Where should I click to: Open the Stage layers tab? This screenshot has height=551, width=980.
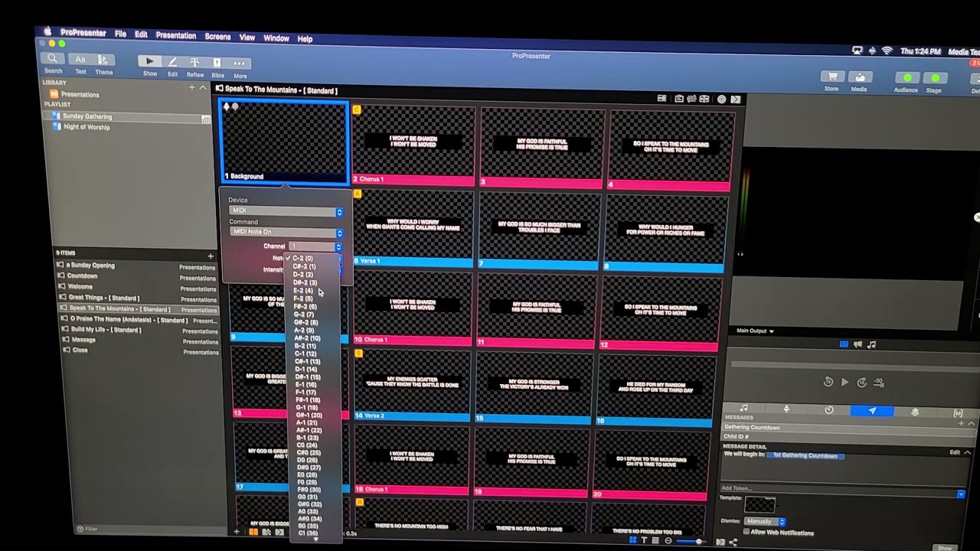(915, 412)
